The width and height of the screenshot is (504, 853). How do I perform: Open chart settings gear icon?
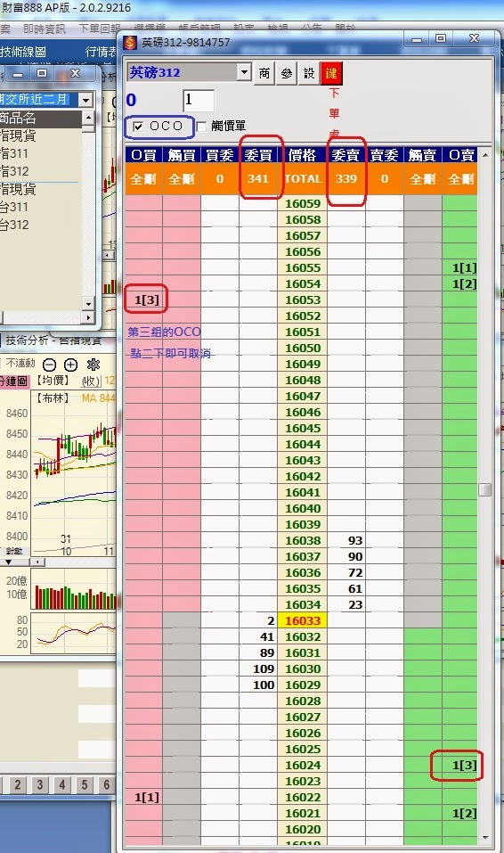(x=93, y=365)
